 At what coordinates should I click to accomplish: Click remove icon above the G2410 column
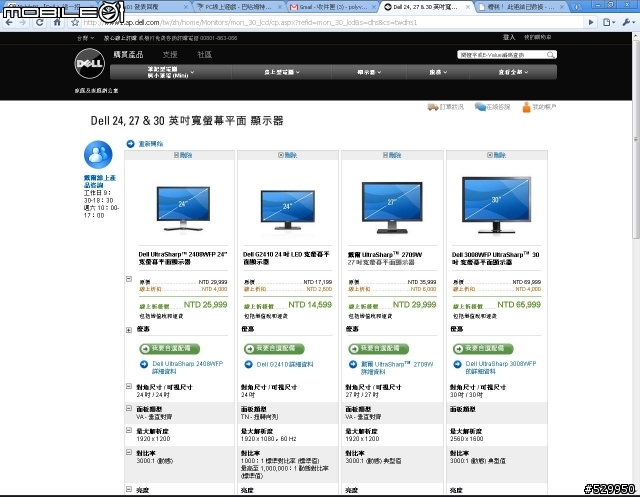tap(281, 155)
